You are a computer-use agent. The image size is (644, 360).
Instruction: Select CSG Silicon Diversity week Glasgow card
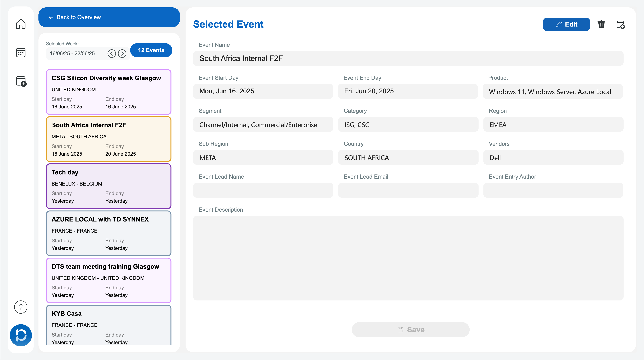coord(109,92)
